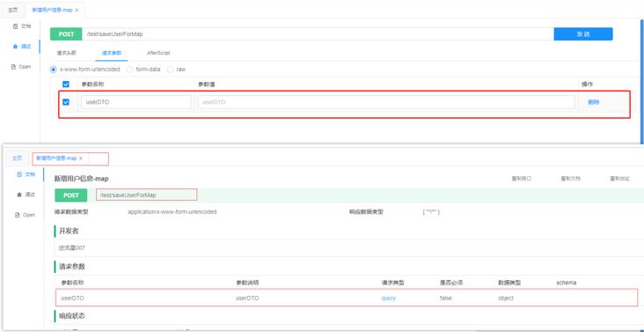Toggle the select-all checkbox in the 参数名称 header
This screenshot has width=644, height=332.
pyautogui.click(x=66, y=85)
